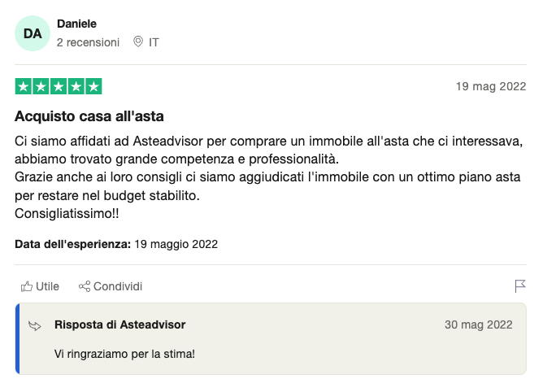Click the IT country label

(x=154, y=42)
